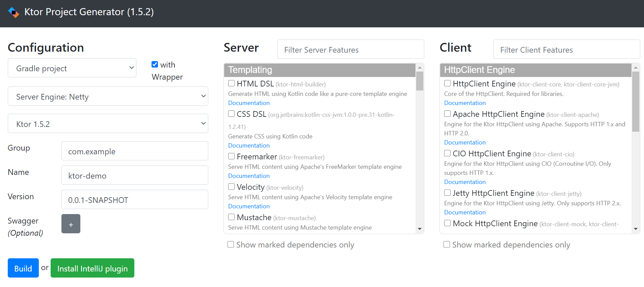644x287 pixels.
Task: Enable the Mustache templating checkbox
Action: tap(232, 217)
